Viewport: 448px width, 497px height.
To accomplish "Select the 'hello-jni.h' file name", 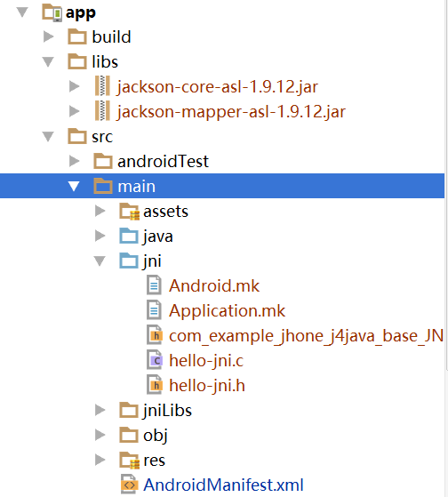I will click(207, 386).
